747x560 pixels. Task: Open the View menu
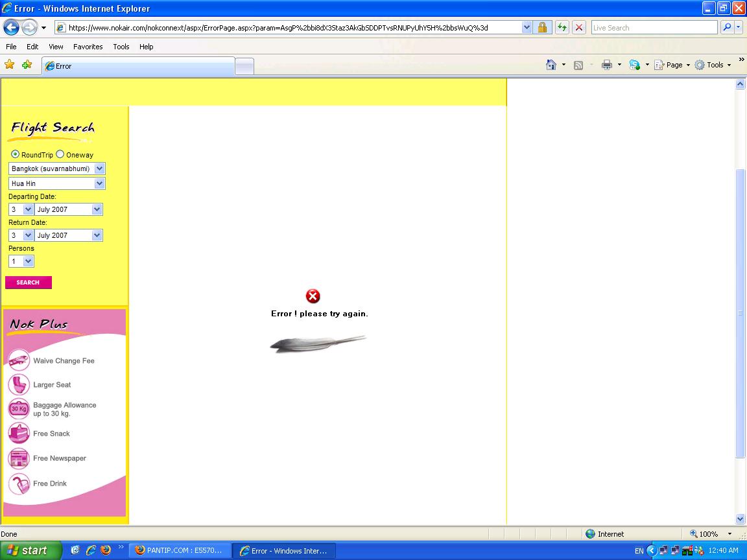coord(56,47)
